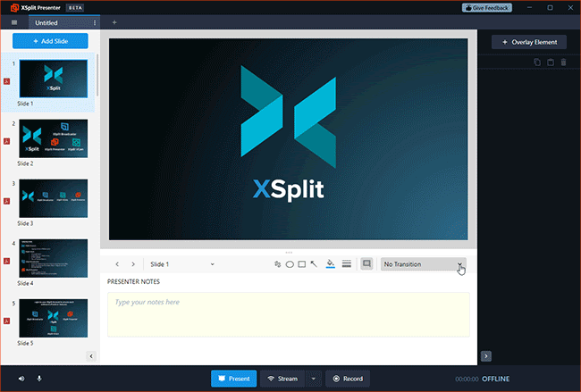Click the 00:00:00 timer
Image resolution: width=581 pixels, height=392 pixels.
[x=467, y=379]
